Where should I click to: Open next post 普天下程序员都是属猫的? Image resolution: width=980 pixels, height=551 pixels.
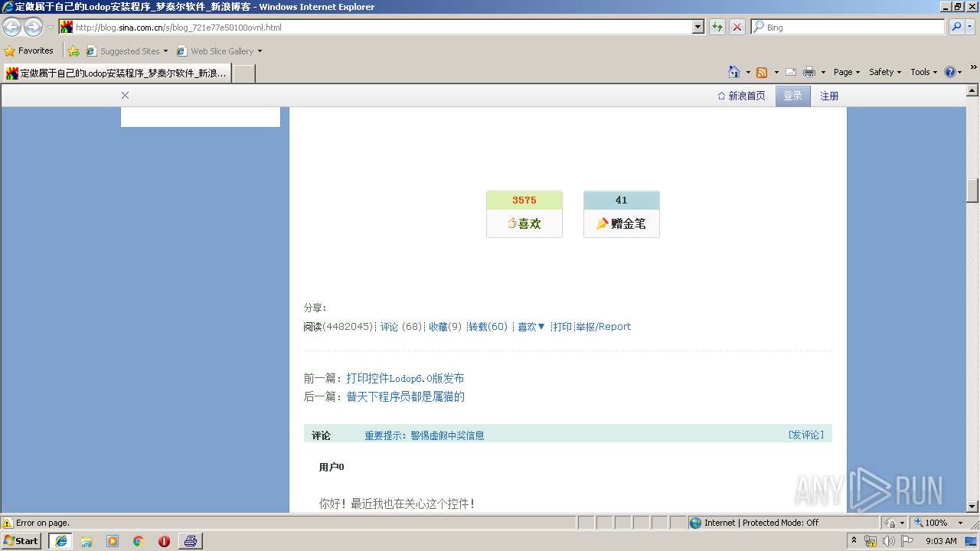406,396
